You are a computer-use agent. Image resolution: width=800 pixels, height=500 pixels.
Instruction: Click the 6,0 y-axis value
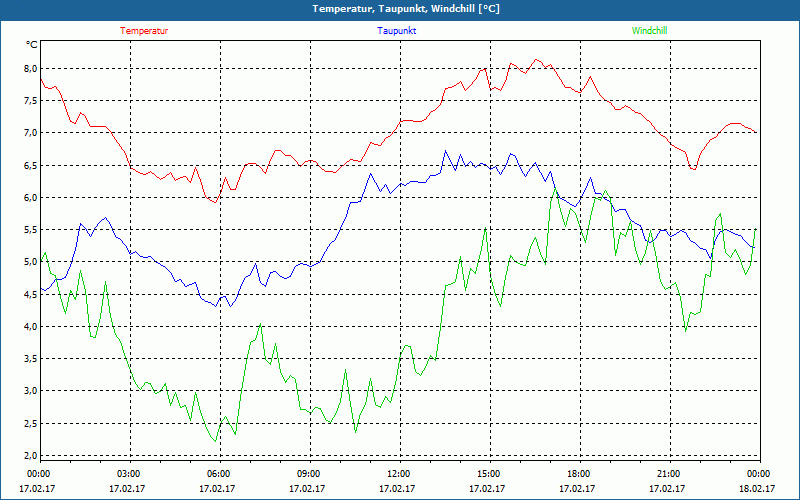click(31, 197)
